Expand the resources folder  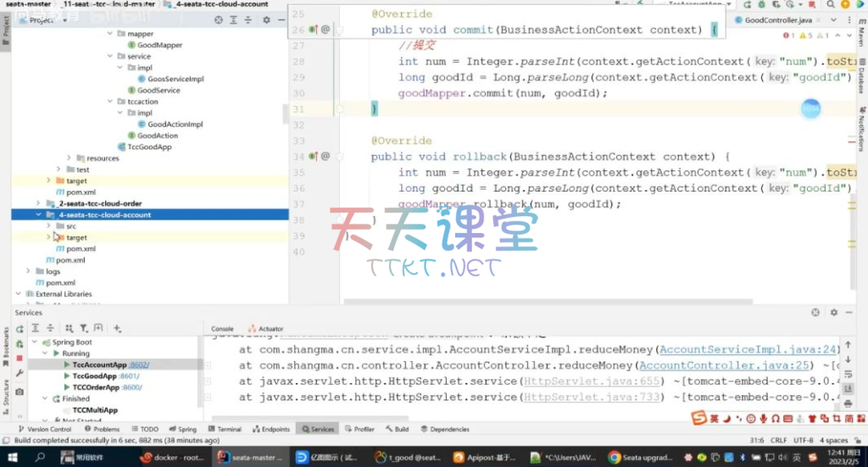pos(70,158)
